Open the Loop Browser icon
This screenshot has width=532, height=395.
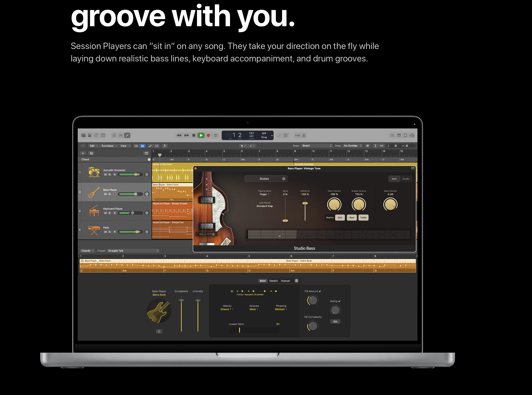405,135
